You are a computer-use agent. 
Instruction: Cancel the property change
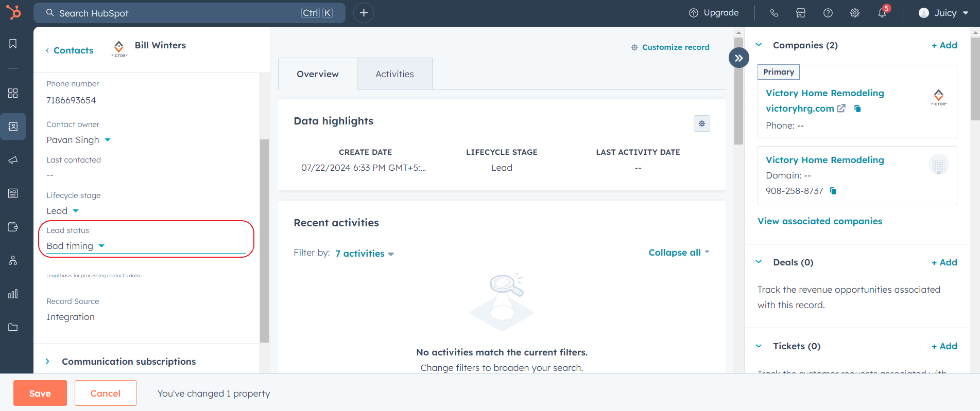coord(106,393)
